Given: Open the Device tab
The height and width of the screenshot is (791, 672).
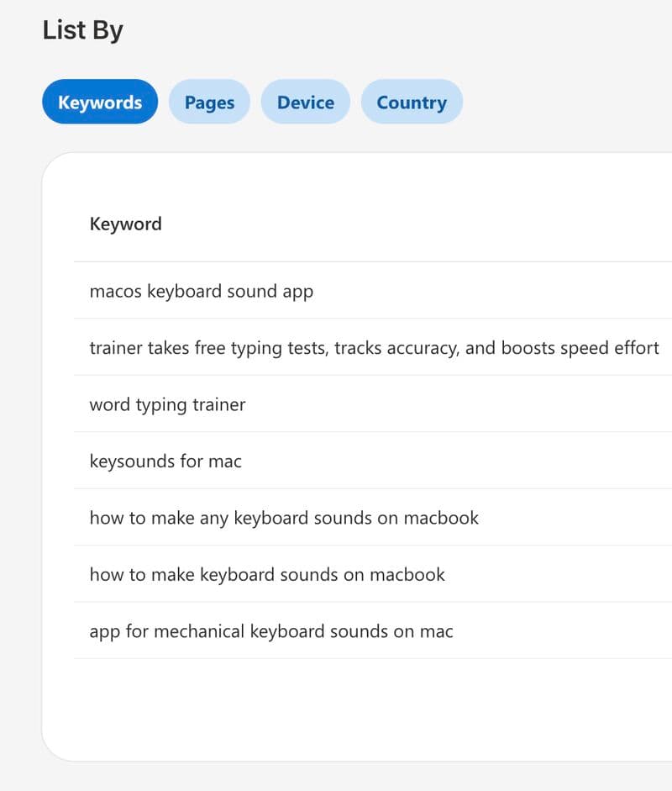Looking at the screenshot, I should coord(306,102).
